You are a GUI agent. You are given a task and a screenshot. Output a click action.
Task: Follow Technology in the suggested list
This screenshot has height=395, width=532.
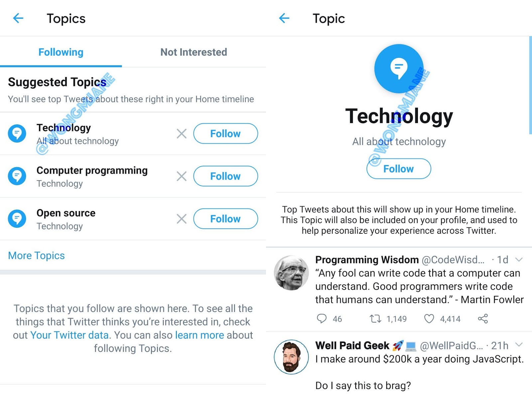[x=225, y=134]
